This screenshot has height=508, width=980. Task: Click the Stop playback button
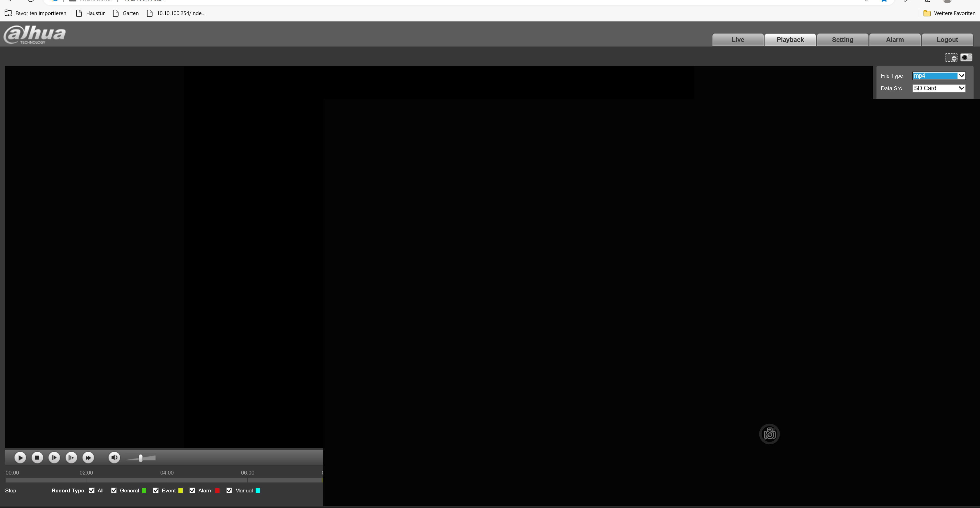click(37, 457)
